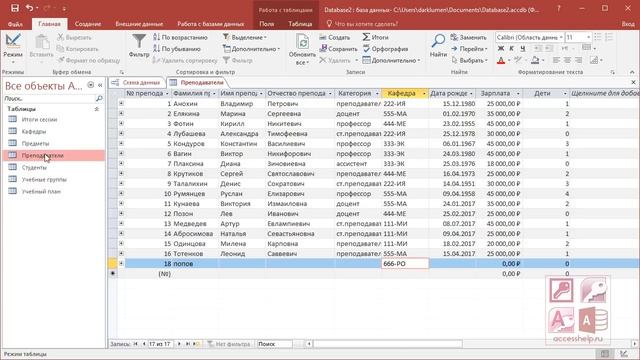Screen dimensions: 640x360
Task: Go to next record navigation arrow
Action: 179,344
